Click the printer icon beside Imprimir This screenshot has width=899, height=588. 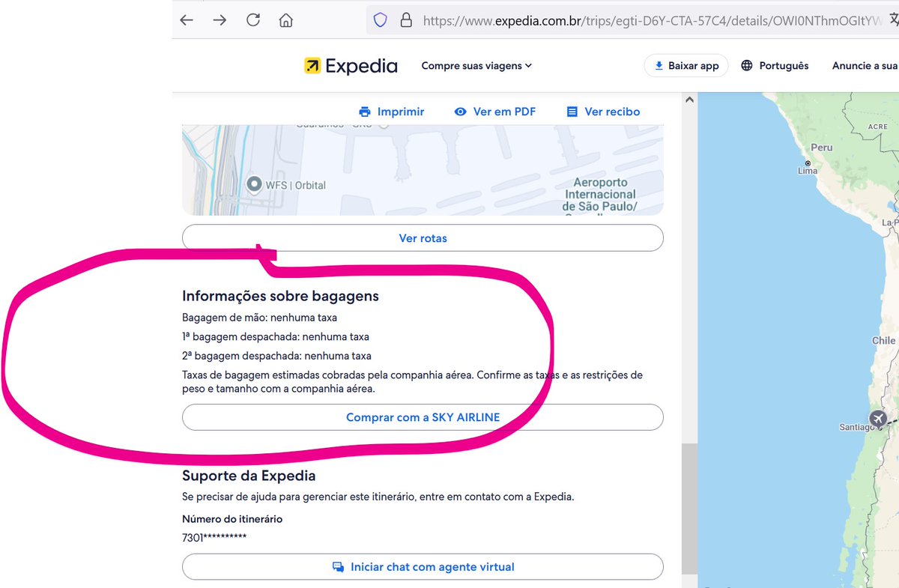[x=365, y=112]
